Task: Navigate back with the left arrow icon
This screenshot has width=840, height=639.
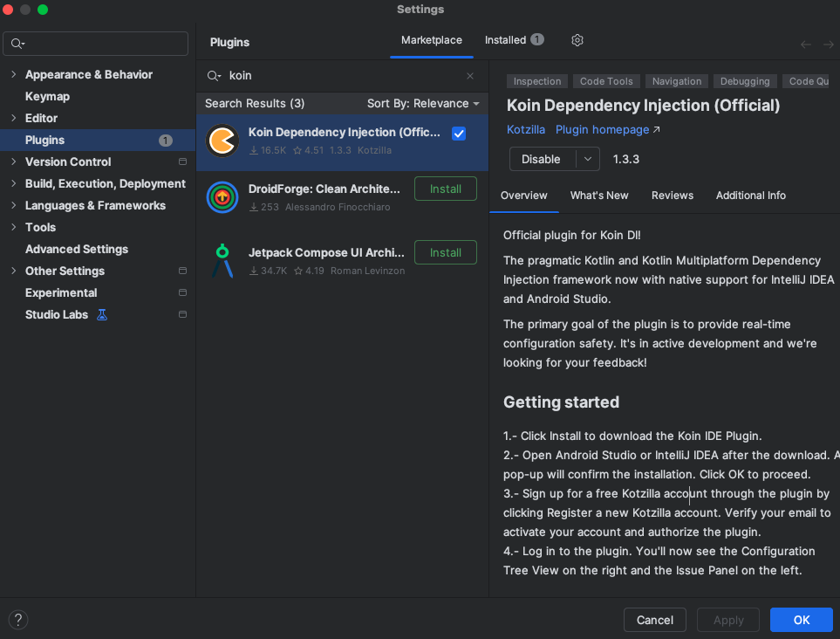Action: click(806, 44)
